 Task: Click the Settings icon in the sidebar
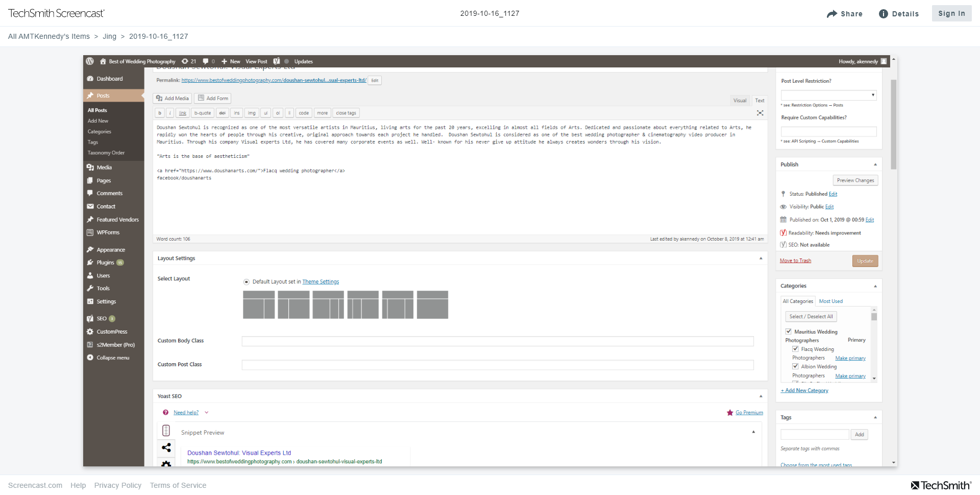(90, 301)
